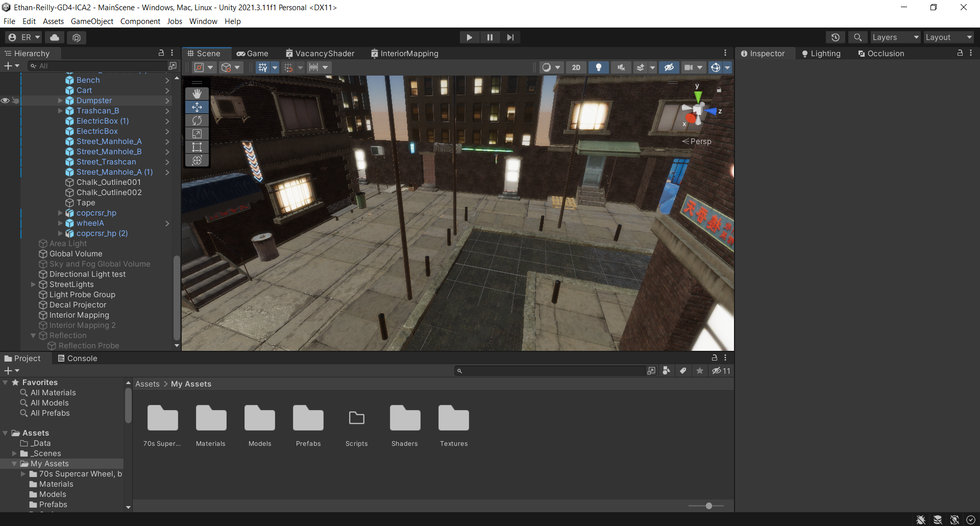Toggle 2D scene view mode
The height and width of the screenshot is (526, 980).
pos(576,67)
